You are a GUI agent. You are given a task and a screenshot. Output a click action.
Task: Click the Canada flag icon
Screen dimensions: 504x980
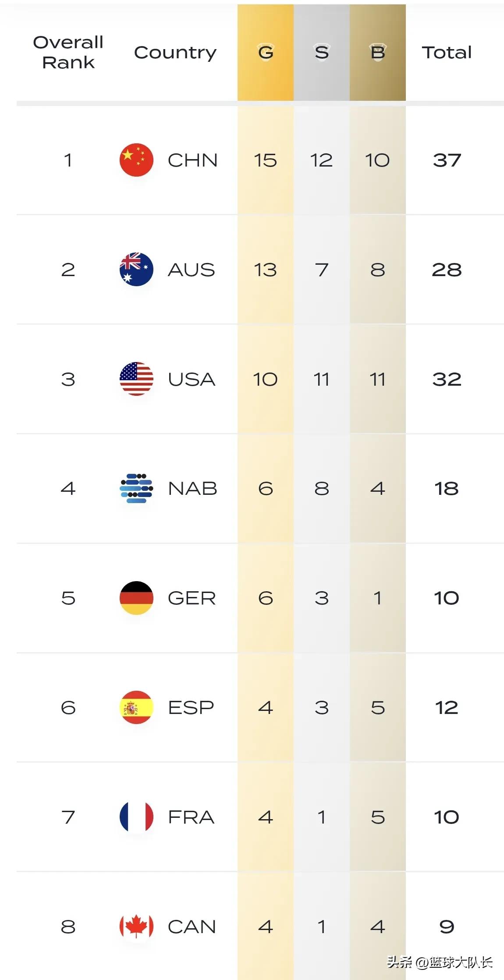(x=136, y=927)
